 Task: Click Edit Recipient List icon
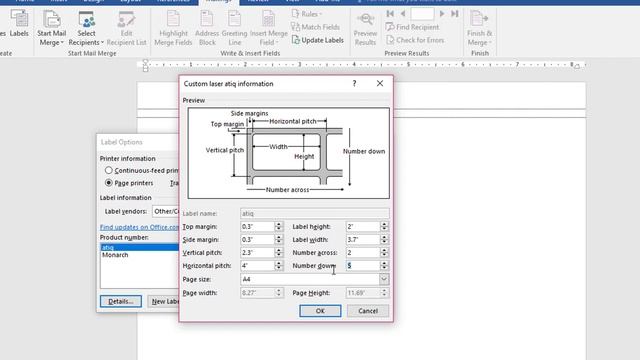tap(127, 28)
